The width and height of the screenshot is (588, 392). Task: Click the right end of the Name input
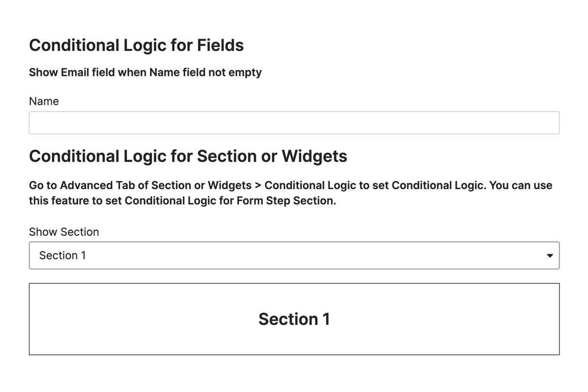[549, 122]
